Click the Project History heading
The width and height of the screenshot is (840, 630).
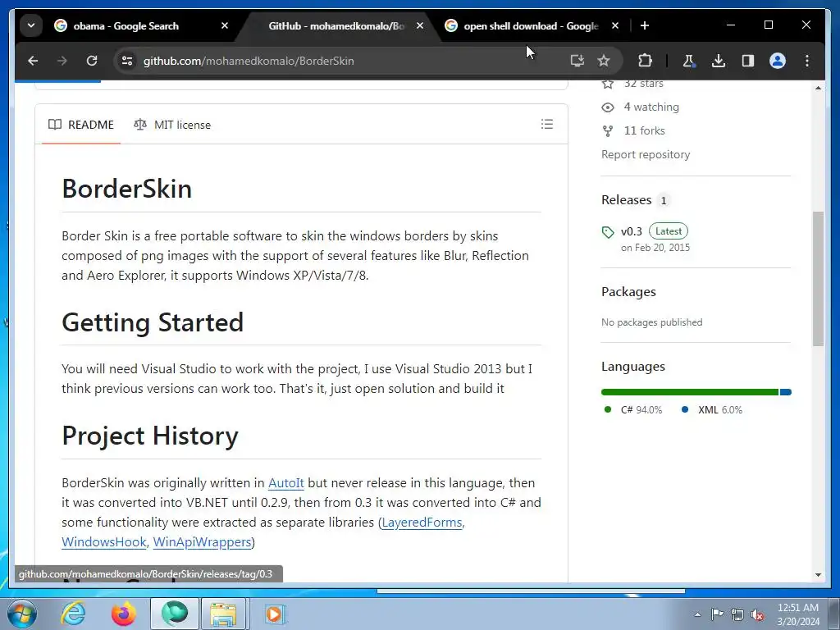(x=150, y=436)
